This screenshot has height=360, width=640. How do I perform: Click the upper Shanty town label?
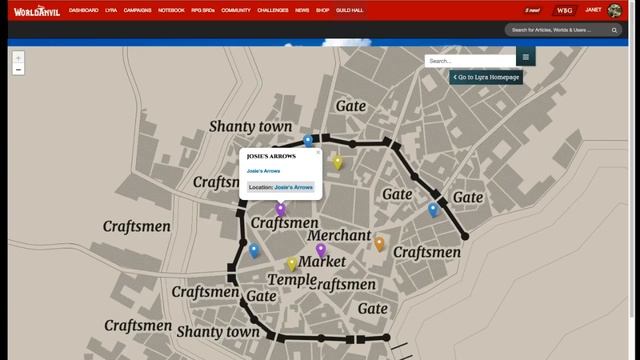tap(251, 127)
